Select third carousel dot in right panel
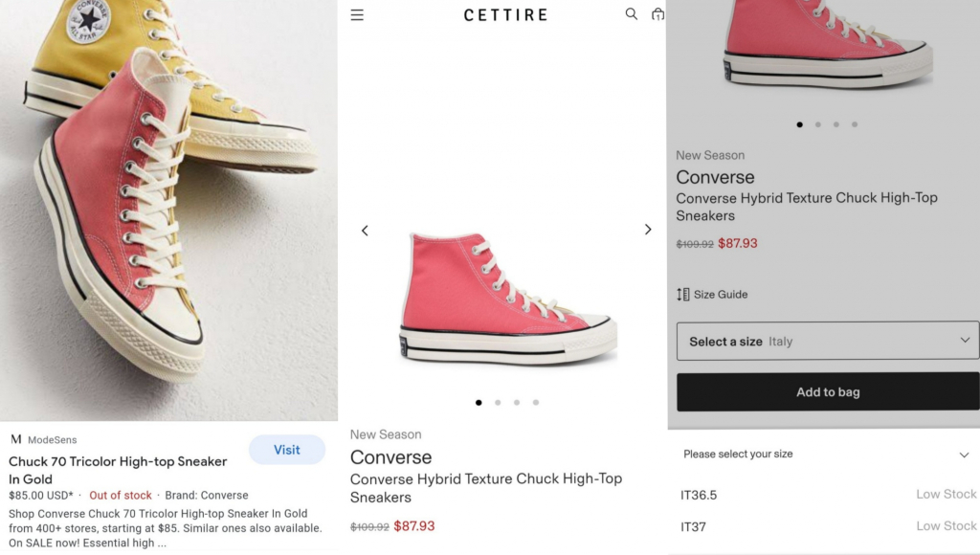980x555 pixels. coord(836,124)
